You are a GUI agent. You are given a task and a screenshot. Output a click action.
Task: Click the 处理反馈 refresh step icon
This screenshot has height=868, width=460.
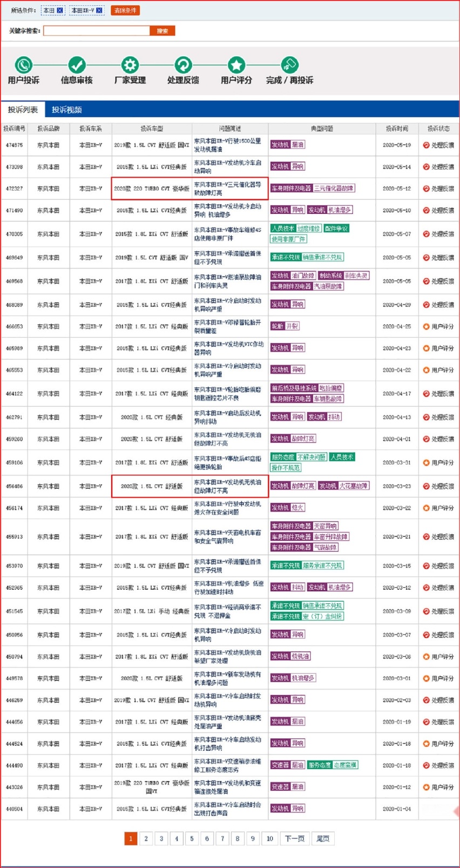coord(183,65)
